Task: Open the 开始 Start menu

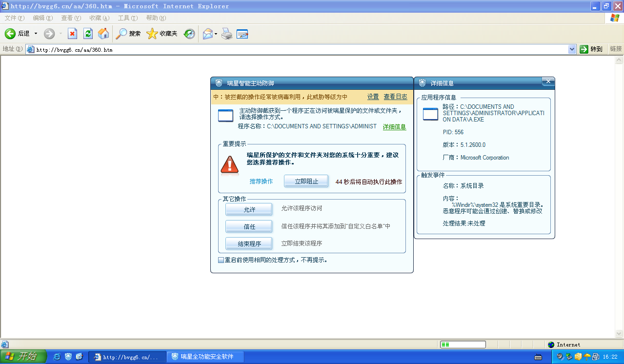Action: point(23,357)
